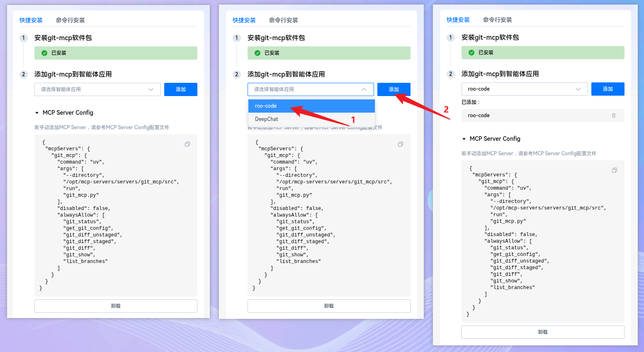Click the green 已安装 check icon in the rightmost panel
The height and width of the screenshot is (352, 644).
pos(471,53)
